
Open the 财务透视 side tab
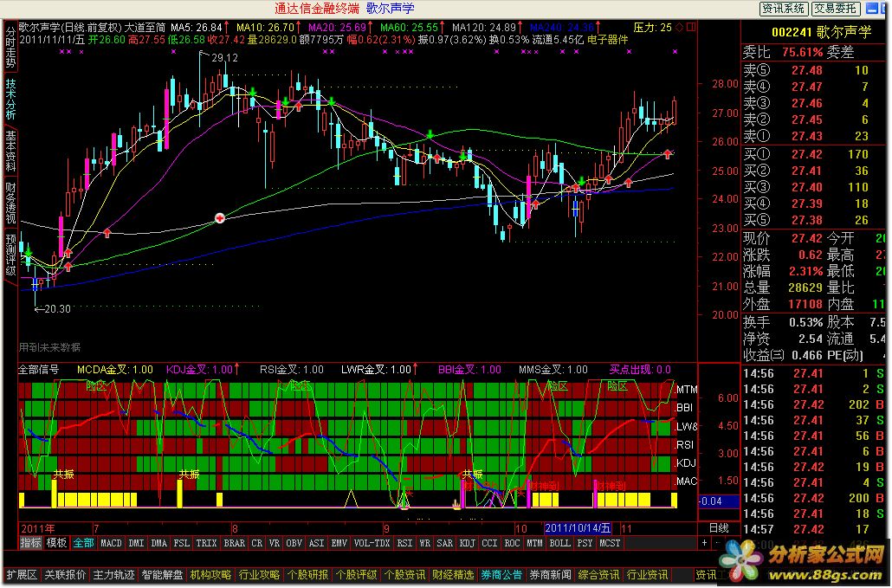10,203
